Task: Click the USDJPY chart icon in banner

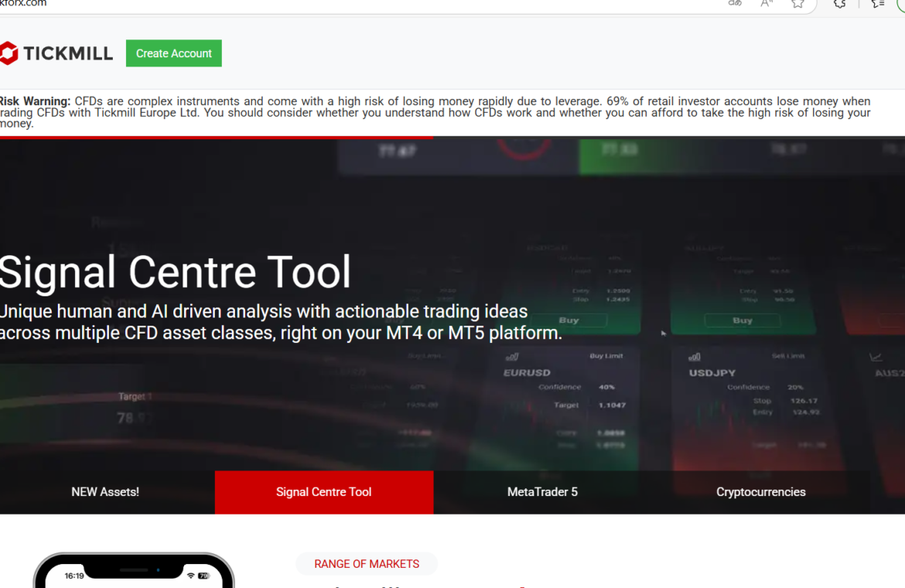Action: pyautogui.click(x=695, y=357)
